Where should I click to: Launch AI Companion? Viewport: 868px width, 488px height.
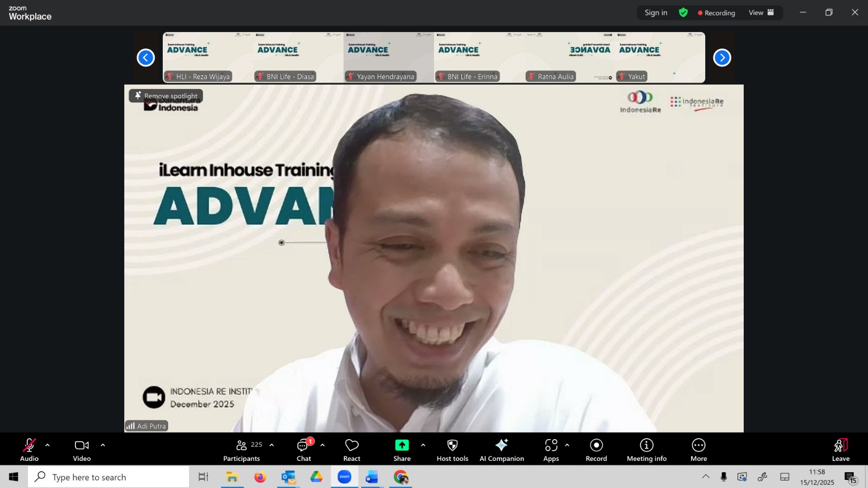click(501, 450)
